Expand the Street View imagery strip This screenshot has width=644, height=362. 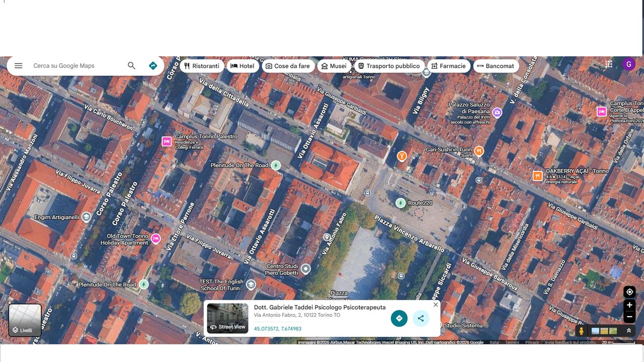click(628, 331)
